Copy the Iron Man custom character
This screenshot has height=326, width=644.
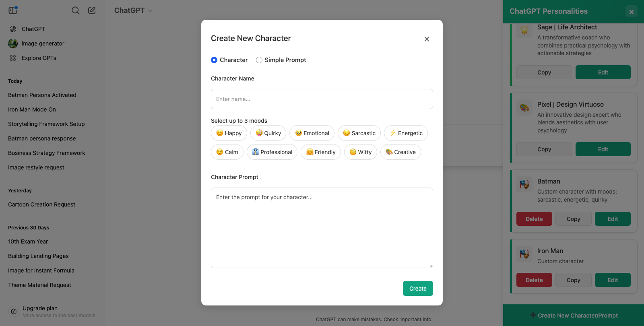(x=574, y=280)
